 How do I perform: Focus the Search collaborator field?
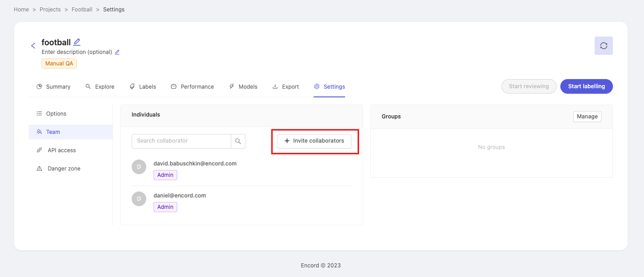(x=181, y=141)
